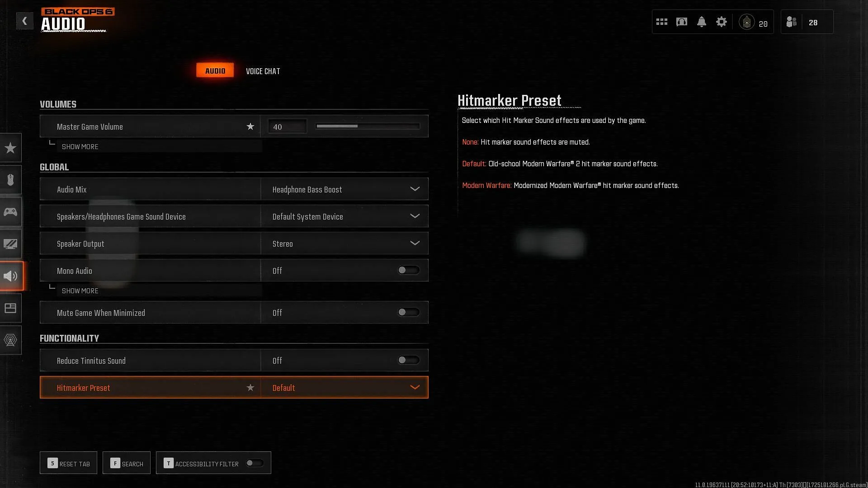
Task: Select the Audio tab
Action: [215, 70]
